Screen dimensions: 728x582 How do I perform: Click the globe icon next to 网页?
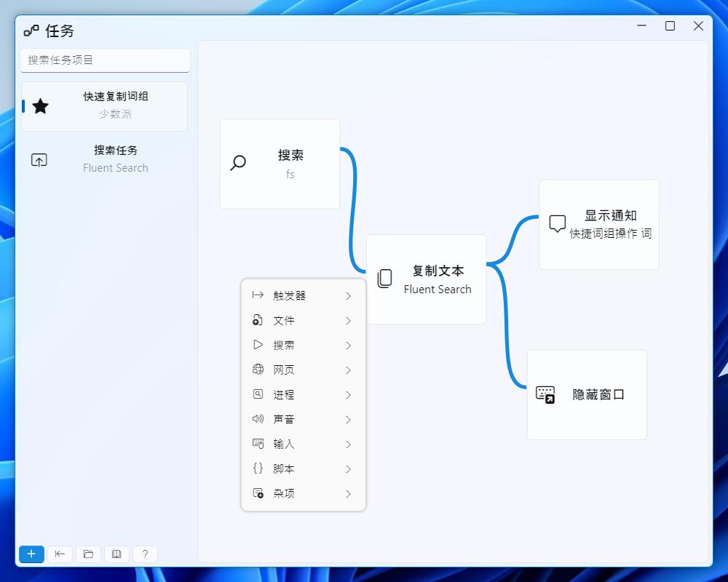(258, 370)
